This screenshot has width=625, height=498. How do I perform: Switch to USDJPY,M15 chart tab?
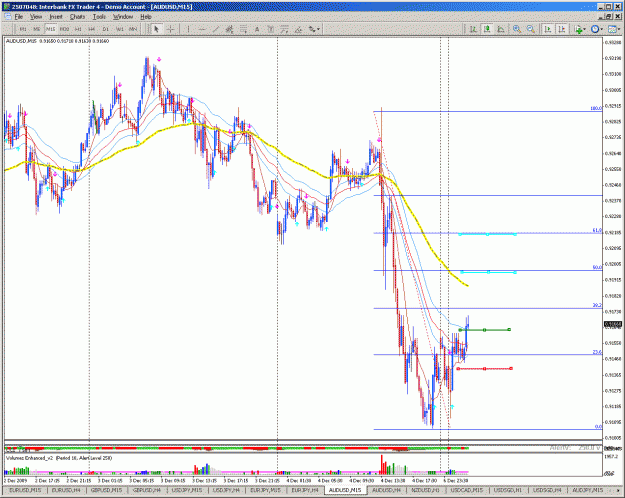tap(187, 490)
